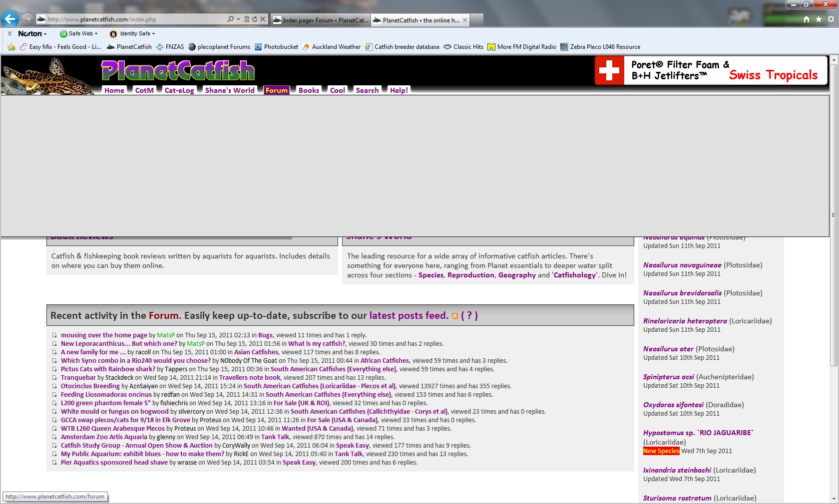Open the Neosilurus novaguineae species link
Screen dimensions: 839x504
[x=682, y=265]
